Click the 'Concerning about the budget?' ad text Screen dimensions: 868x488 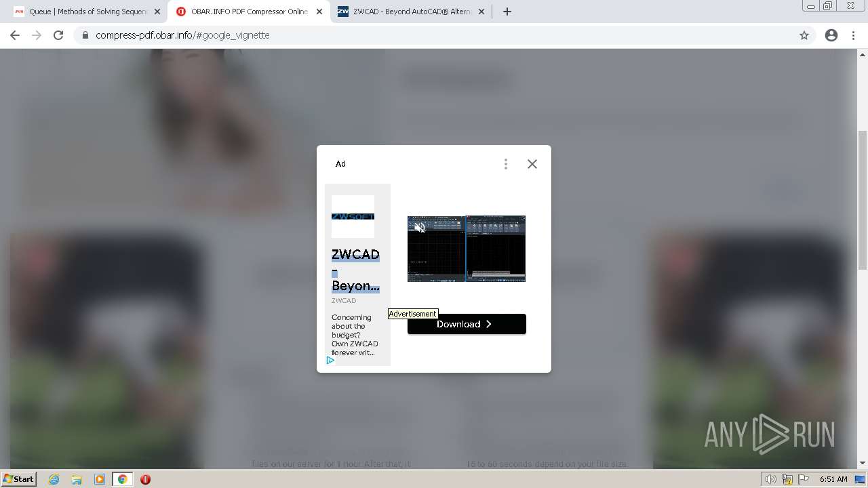pos(355,335)
